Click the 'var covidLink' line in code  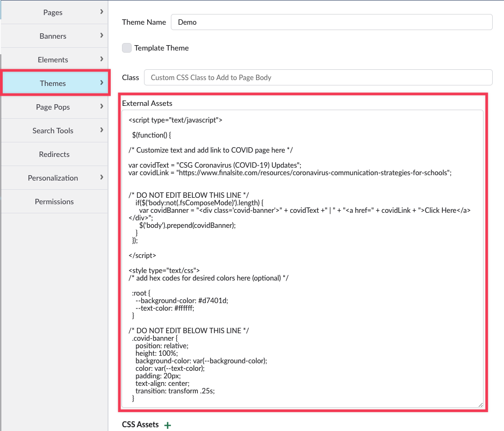[x=290, y=173]
